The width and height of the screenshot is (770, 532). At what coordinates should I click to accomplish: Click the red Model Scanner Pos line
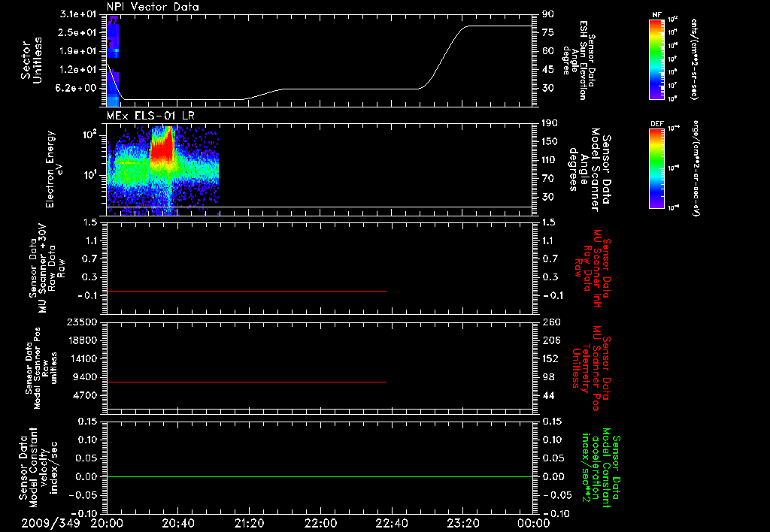[x=247, y=382]
